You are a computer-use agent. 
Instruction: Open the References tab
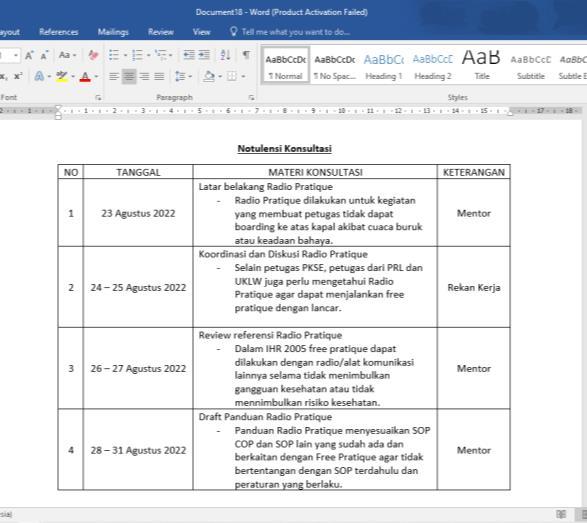point(59,32)
